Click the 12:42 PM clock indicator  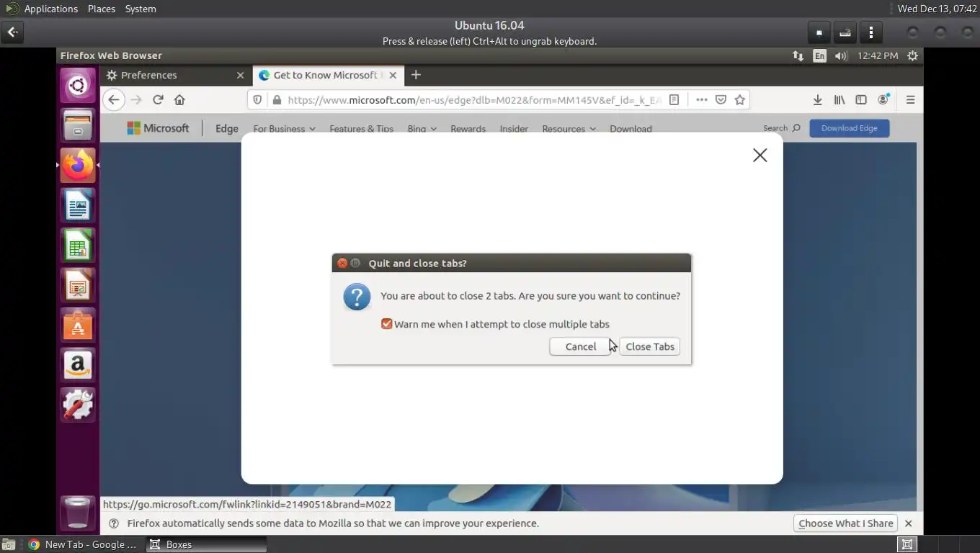[x=878, y=55]
